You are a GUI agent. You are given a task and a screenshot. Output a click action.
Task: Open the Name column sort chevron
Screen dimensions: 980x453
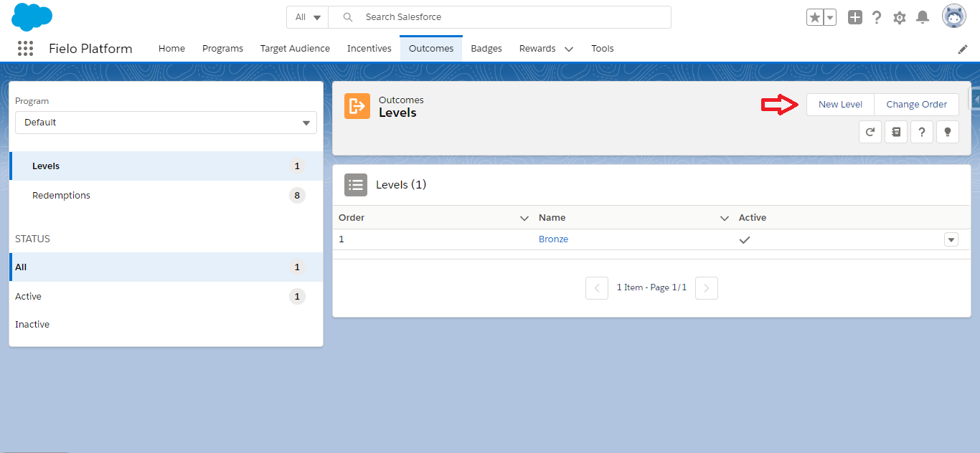[724, 218]
